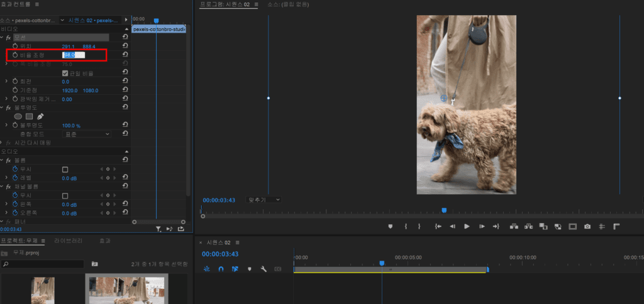This screenshot has height=304, width=644.
Task: Open source clip dropdown arrow in effect controls
Action: coord(62,19)
